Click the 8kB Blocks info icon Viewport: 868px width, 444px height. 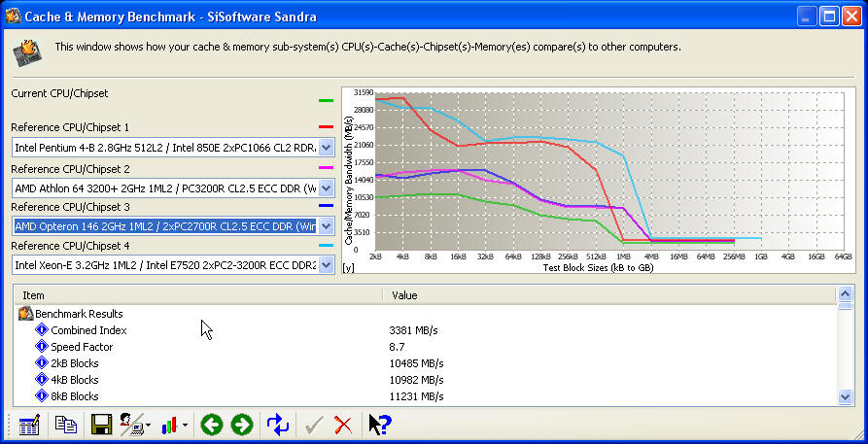coord(42,396)
